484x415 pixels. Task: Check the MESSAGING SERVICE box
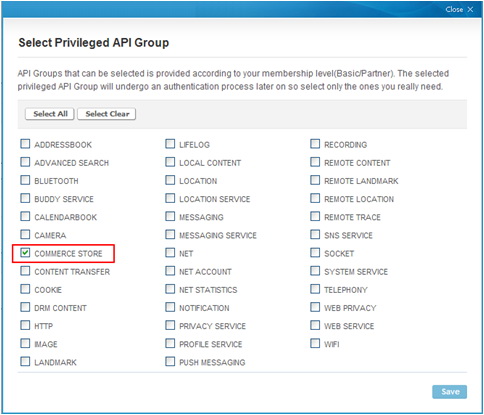click(170, 235)
